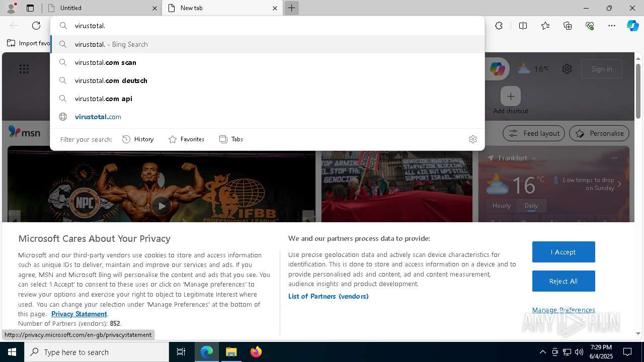Open weather card more options

[x=614, y=158]
